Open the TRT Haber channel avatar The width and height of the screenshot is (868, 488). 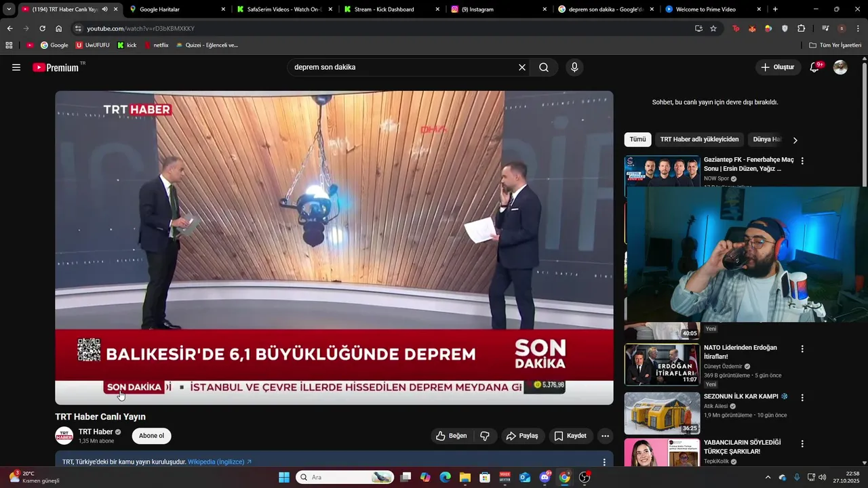pyautogui.click(x=64, y=436)
